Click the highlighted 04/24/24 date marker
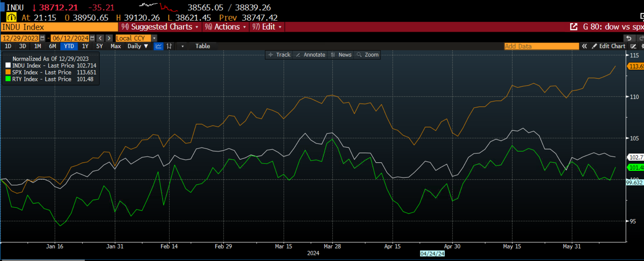The image size is (644, 261). tap(432, 254)
